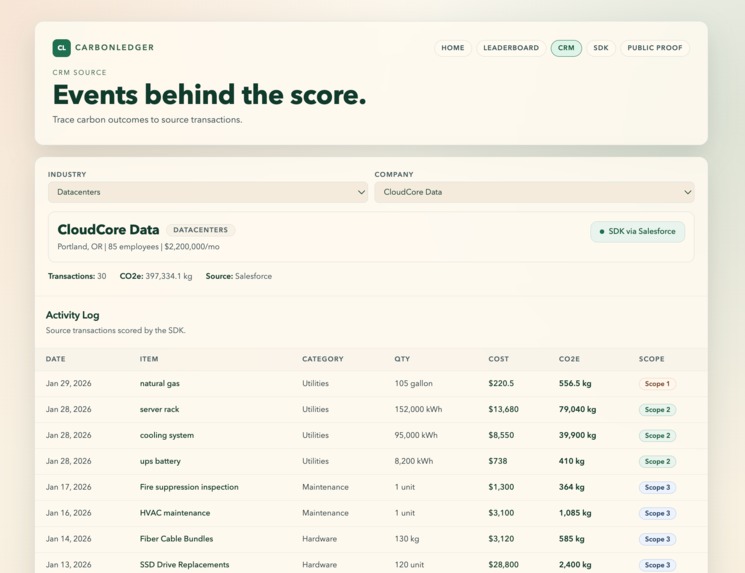Click the CarbonLedger CL logo icon

pos(62,48)
